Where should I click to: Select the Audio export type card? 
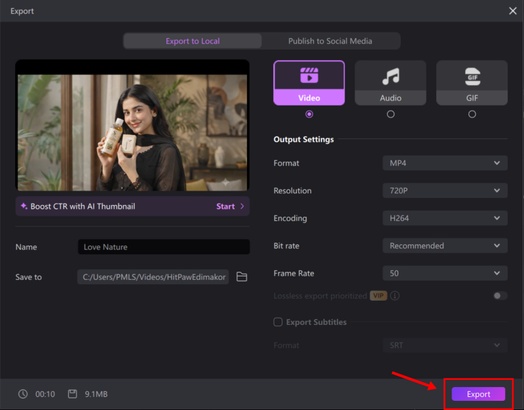pyautogui.click(x=390, y=83)
